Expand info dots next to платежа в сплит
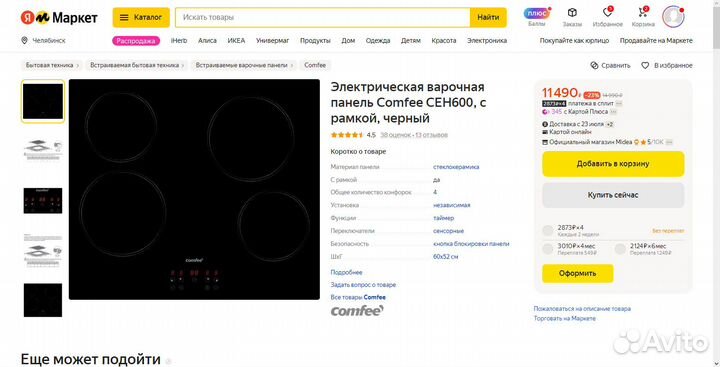This screenshot has width=720, height=367. (x=619, y=104)
